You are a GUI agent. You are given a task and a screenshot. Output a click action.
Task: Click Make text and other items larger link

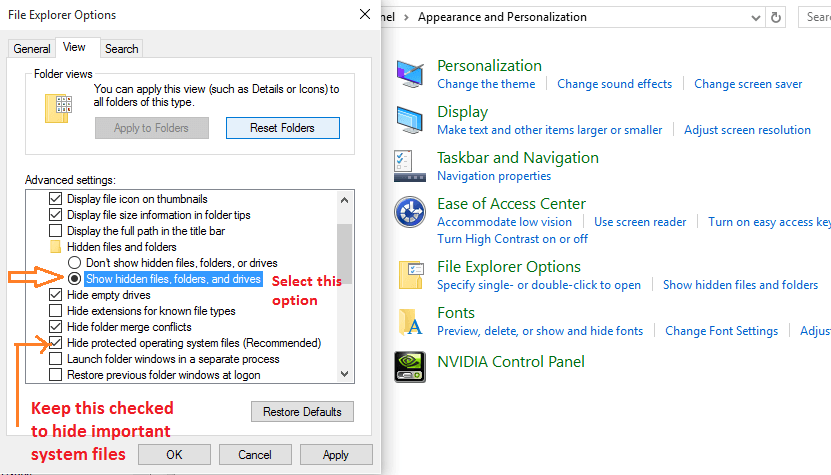click(x=550, y=130)
